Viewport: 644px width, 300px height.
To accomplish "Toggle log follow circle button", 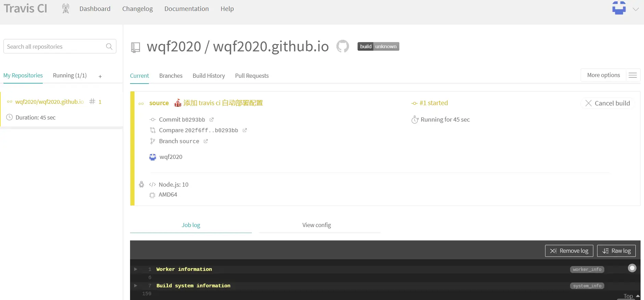I will 632,268.
